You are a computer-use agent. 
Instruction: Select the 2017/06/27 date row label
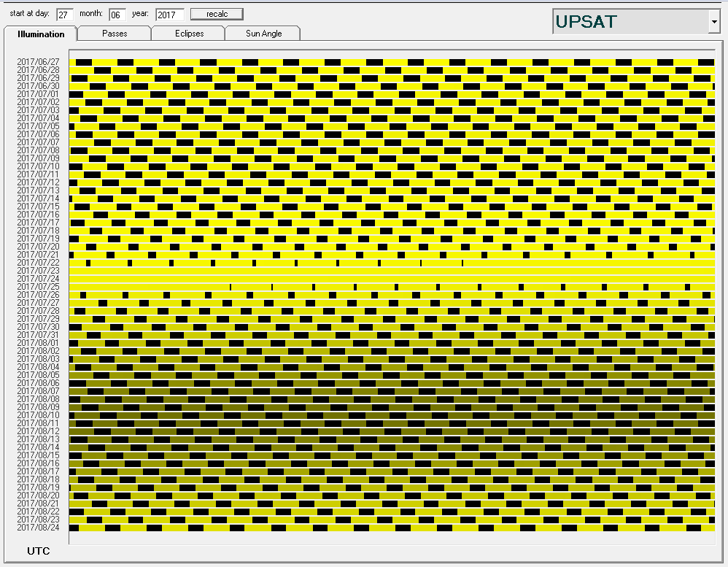coord(39,62)
